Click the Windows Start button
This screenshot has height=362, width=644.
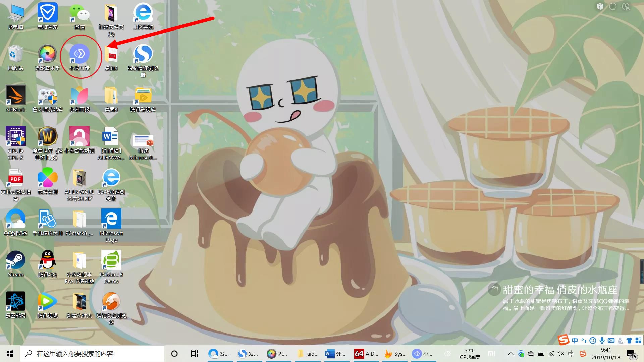tap(10, 354)
